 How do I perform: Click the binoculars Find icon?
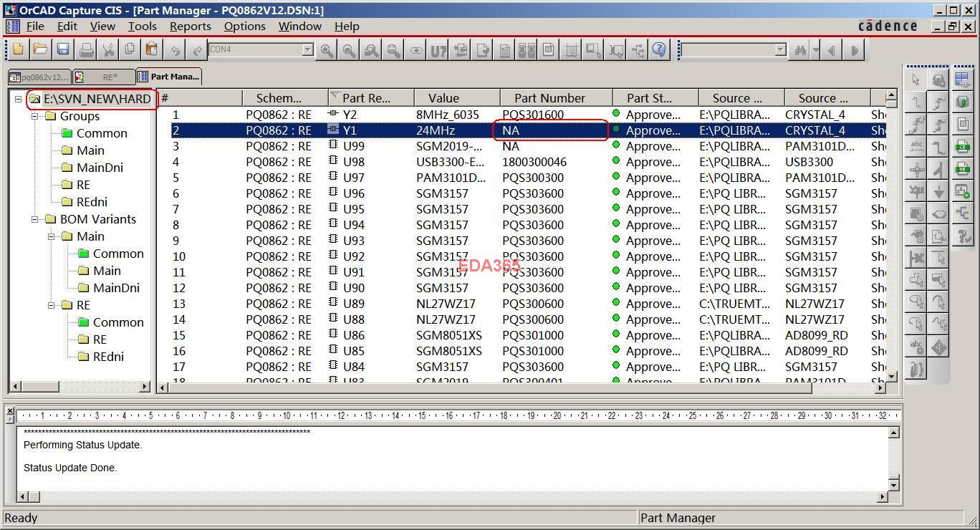click(800, 50)
